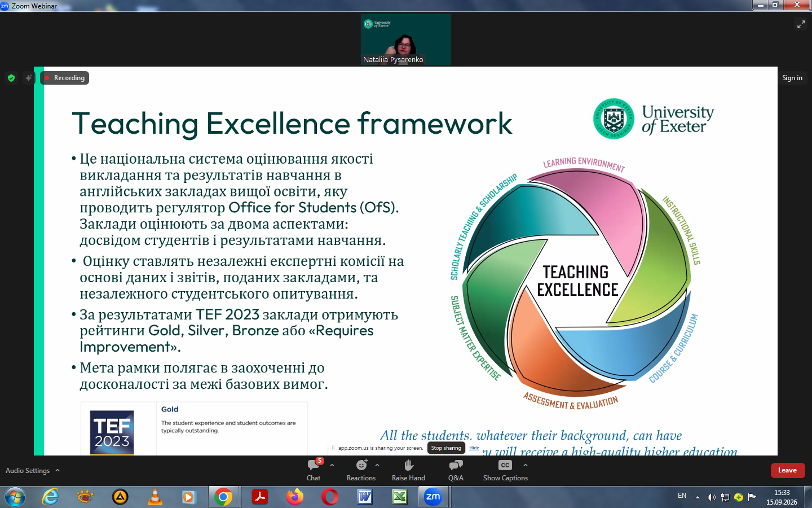Open the Chat panel
The width and height of the screenshot is (812, 508).
pos(314,470)
